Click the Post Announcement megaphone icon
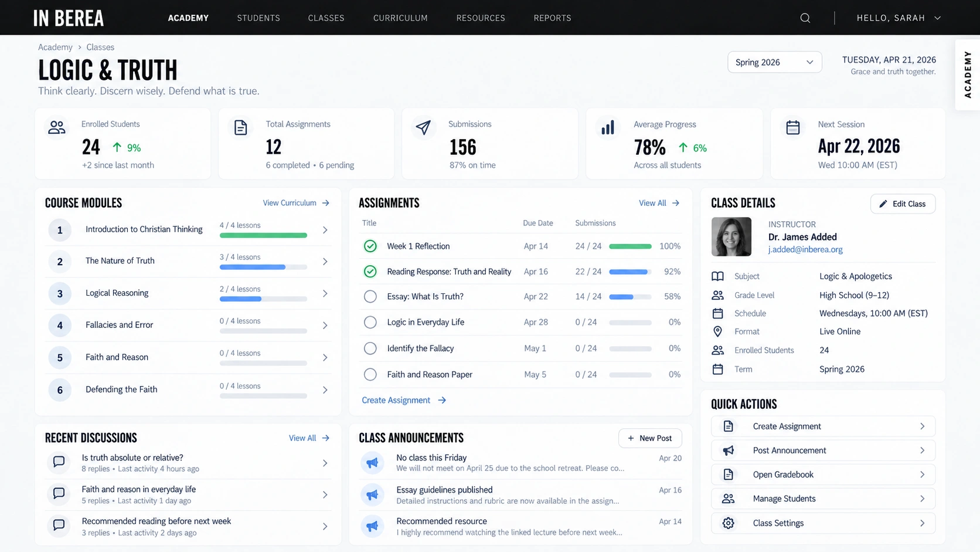The image size is (980, 552). coord(729,451)
